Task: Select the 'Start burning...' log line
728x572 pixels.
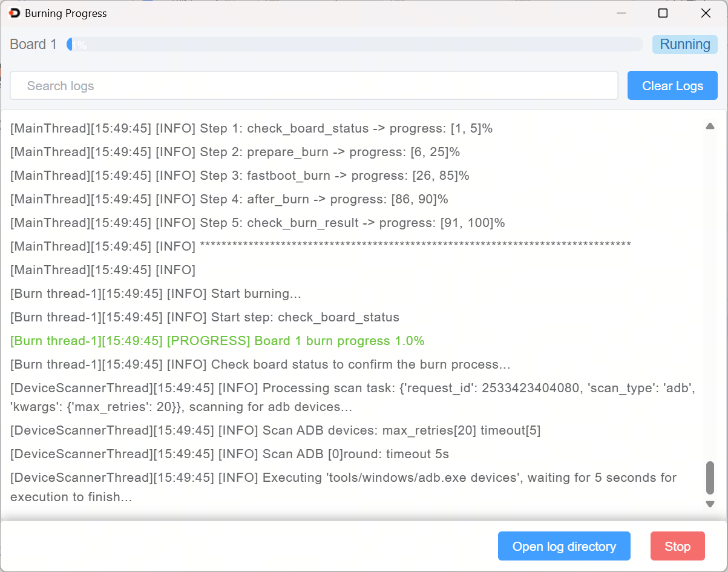Action: [x=156, y=294]
